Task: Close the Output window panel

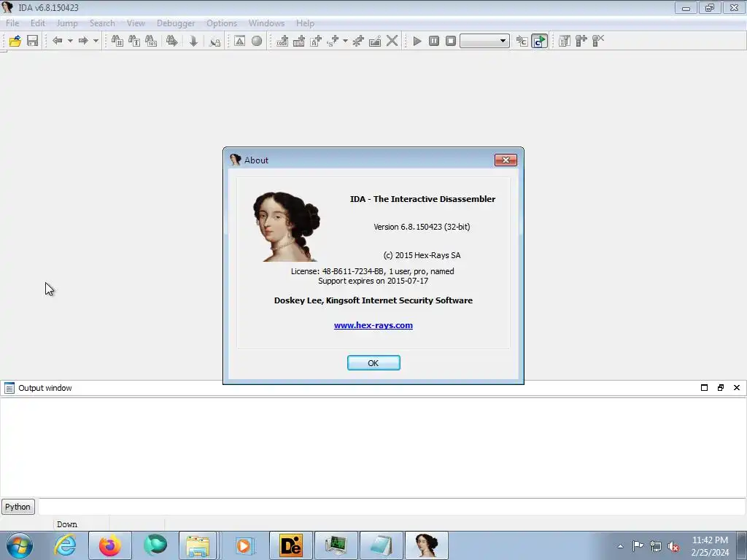Action: coord(737,388)
